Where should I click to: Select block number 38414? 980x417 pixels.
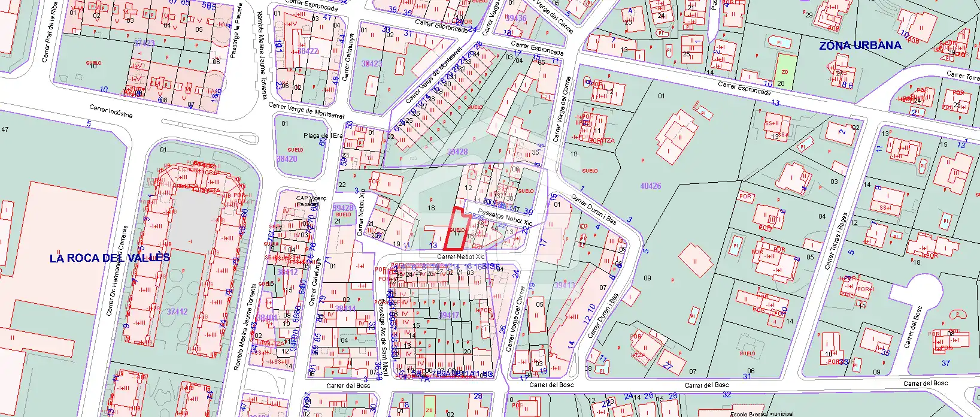(x=345, y=309)
